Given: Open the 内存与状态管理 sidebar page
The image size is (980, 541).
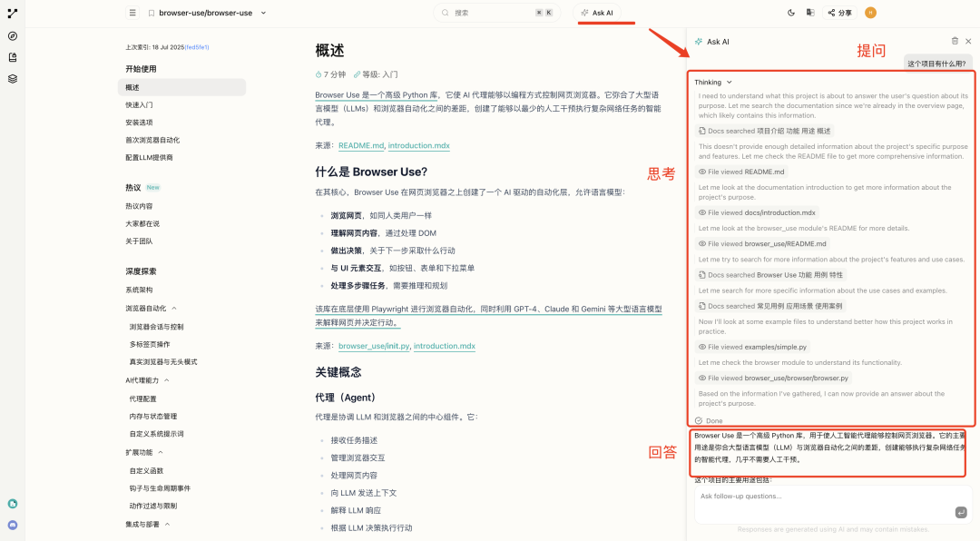Looking at the screenshot, I should (153, 417).
